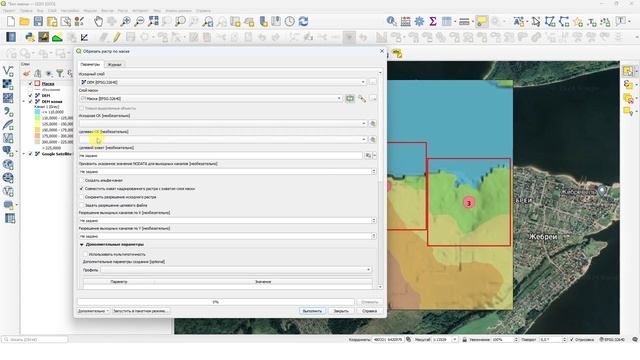The height and width of the screenshot is (360, 640).
Task: Click the text annotation T icon
Action: tap(621, 22)
